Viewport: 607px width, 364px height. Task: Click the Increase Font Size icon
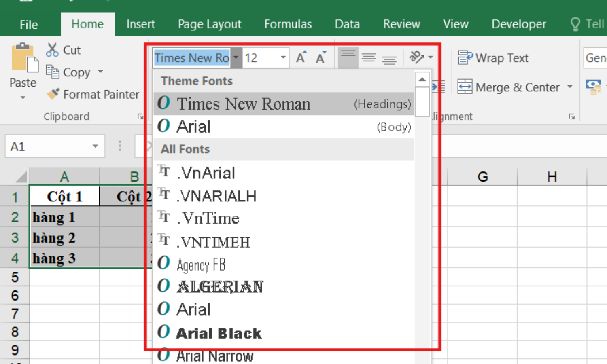(x=301, y=58)
